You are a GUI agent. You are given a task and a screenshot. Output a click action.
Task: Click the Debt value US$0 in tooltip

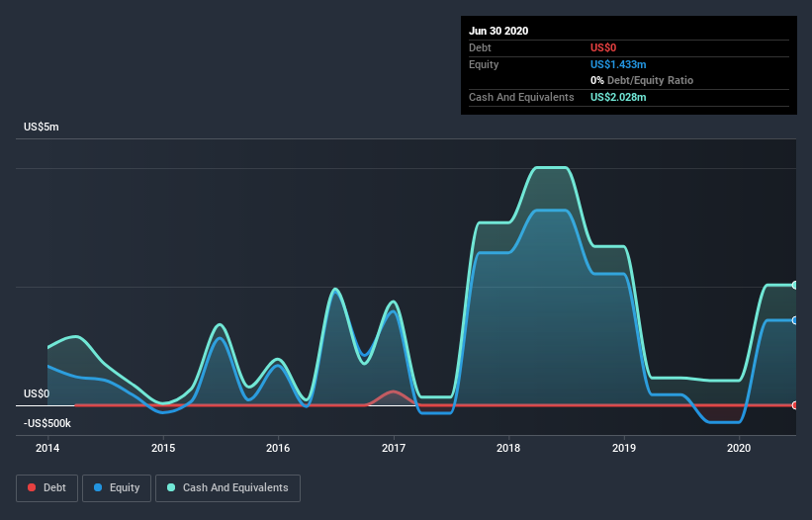pos(603,48)
